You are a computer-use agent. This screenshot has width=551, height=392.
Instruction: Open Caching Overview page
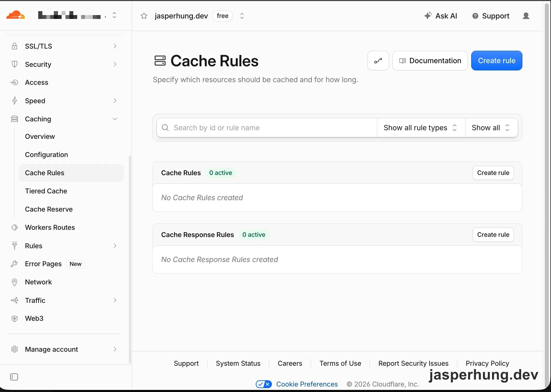[40, 136]
